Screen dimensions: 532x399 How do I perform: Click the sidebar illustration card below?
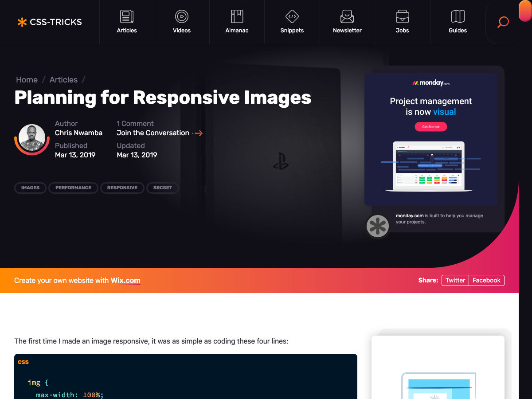tap(438, 367)
